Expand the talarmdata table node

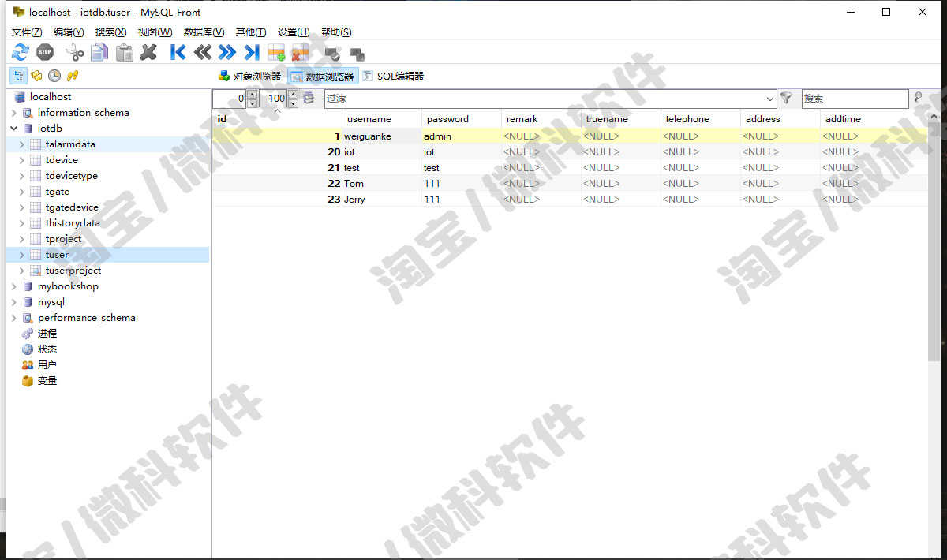(x=22, y=144)
